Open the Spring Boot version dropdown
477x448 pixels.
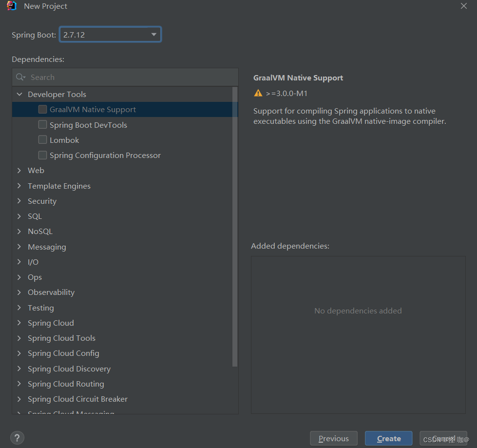pos(110,35)
